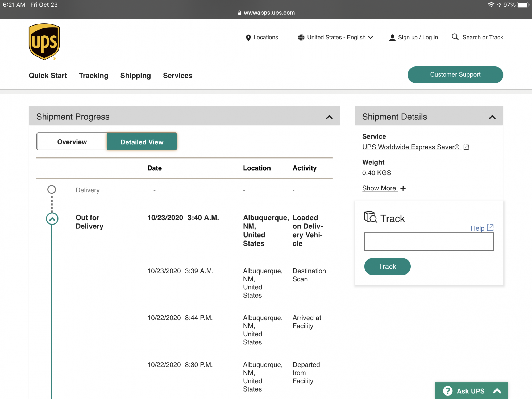Image resolution: width=532 pixels, height=399 pixels.
Task: Click the Destination Scan activity text
Action: 309,275
